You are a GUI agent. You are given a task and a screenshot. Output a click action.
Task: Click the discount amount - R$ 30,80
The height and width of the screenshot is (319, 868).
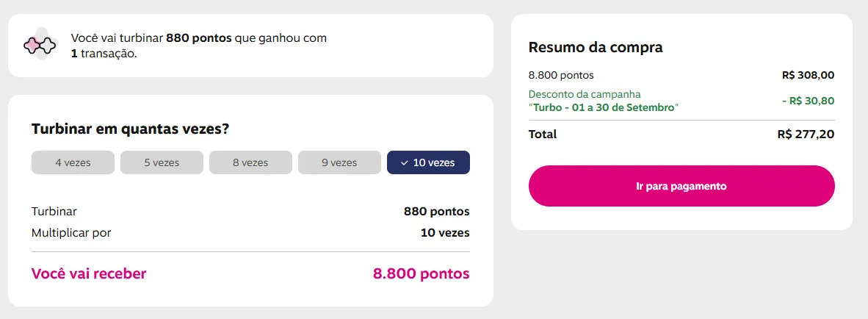(x=808, y=101)
